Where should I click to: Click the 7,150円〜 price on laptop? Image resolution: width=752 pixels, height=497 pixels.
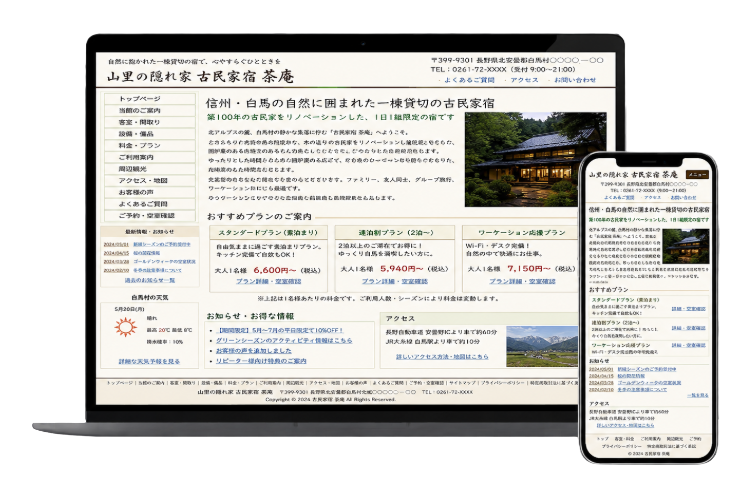pyautogui.click(x=529, y=269)
